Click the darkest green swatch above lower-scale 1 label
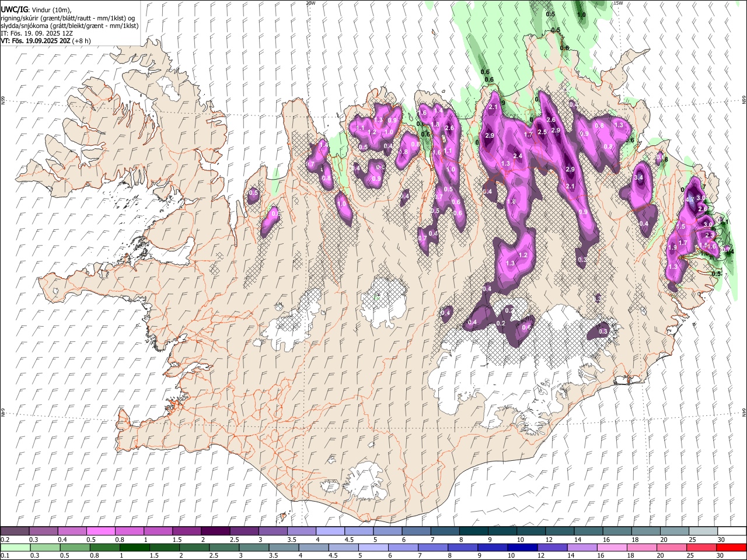 (x=134, y=547)
